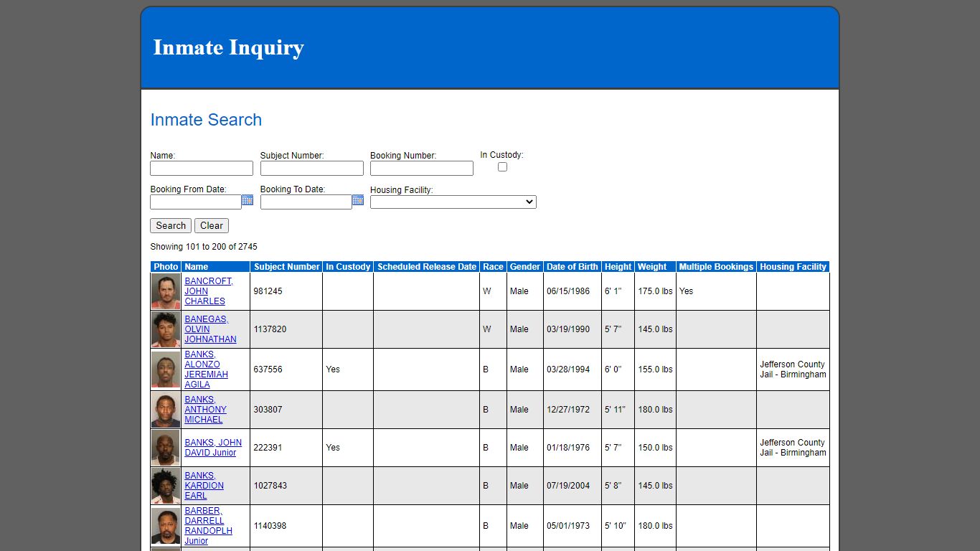Click the Inmate Inquiry page title
Image resolution: width=980 pixels, height=551 pixels.
click(x=229, y=47)
